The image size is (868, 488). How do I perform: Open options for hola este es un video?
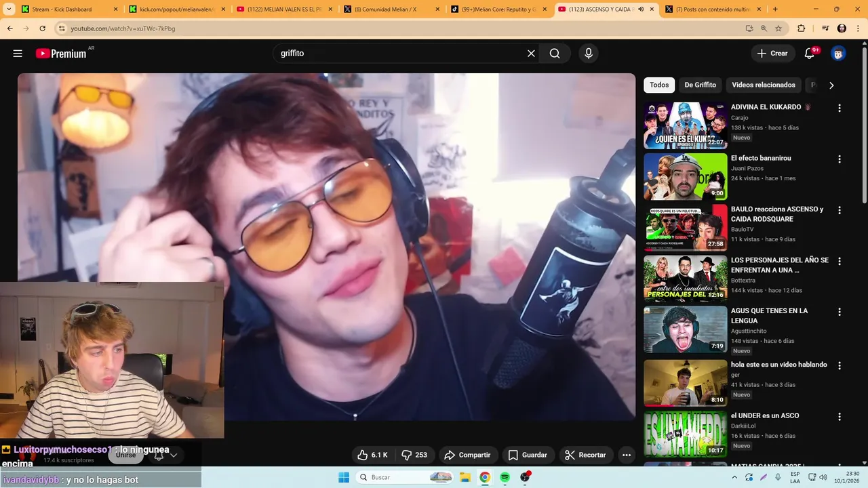pyautogui.click(x=840, y=366)
